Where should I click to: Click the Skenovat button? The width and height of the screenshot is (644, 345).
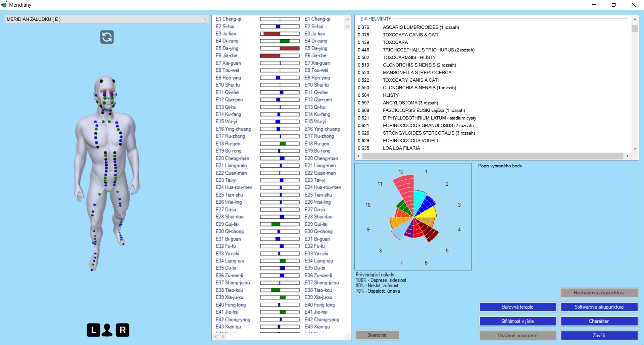point(377,335)
